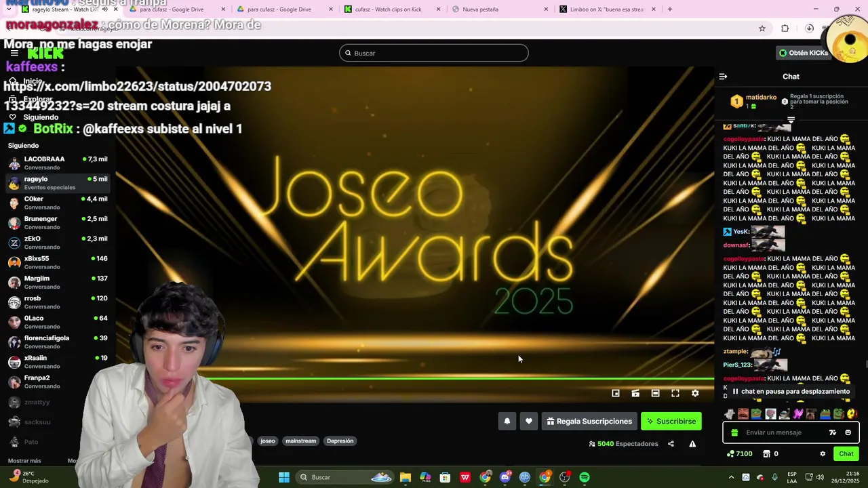The image size is (868, 488).
Task: Open florenciafigola channel from sidebar
Action: (58, 342)
